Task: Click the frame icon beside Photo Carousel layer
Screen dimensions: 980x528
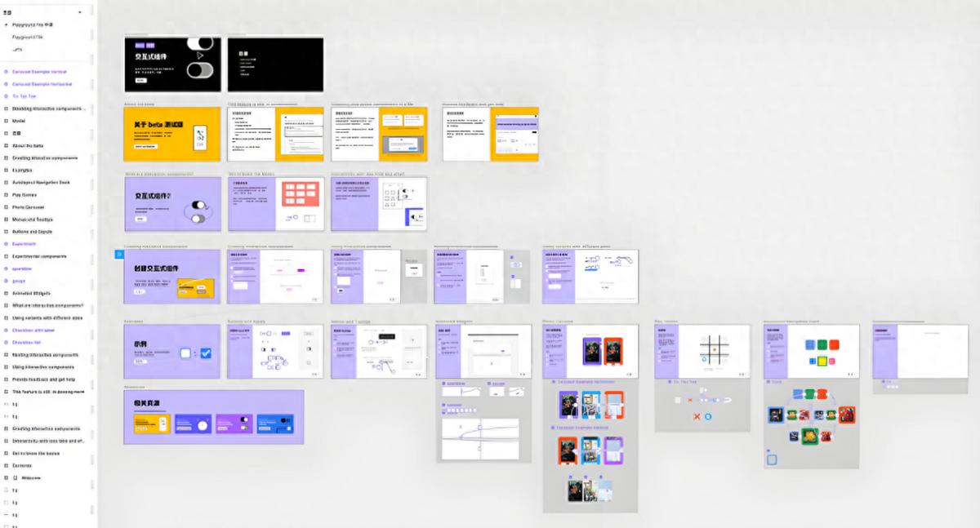Action: (x=7, y=207)
